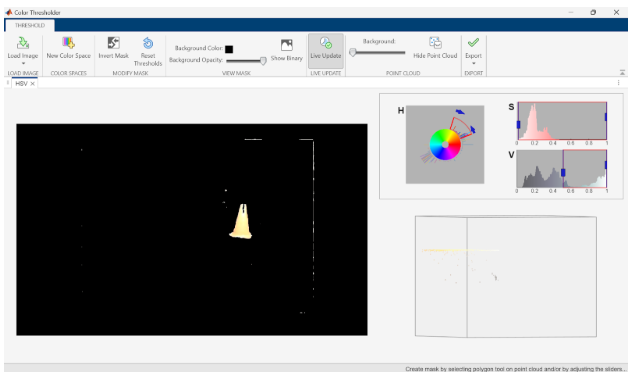Select the THRESHOLD ribbon tab
633x378 pixels.
tap(29, 25)
